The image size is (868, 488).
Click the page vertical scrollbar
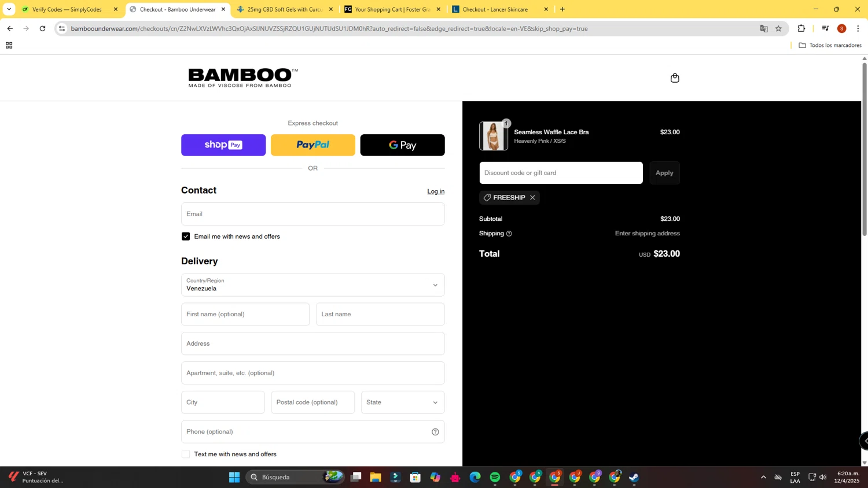(x=865, y=149)
